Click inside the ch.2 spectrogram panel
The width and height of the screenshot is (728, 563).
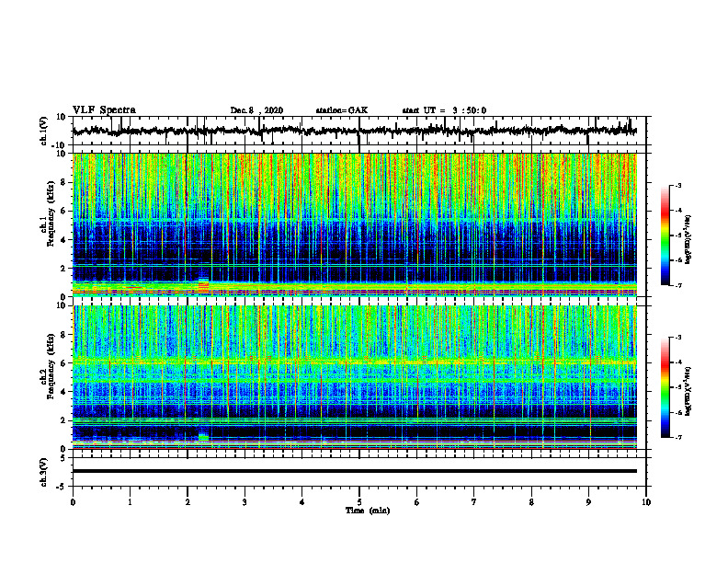[355, 377]
